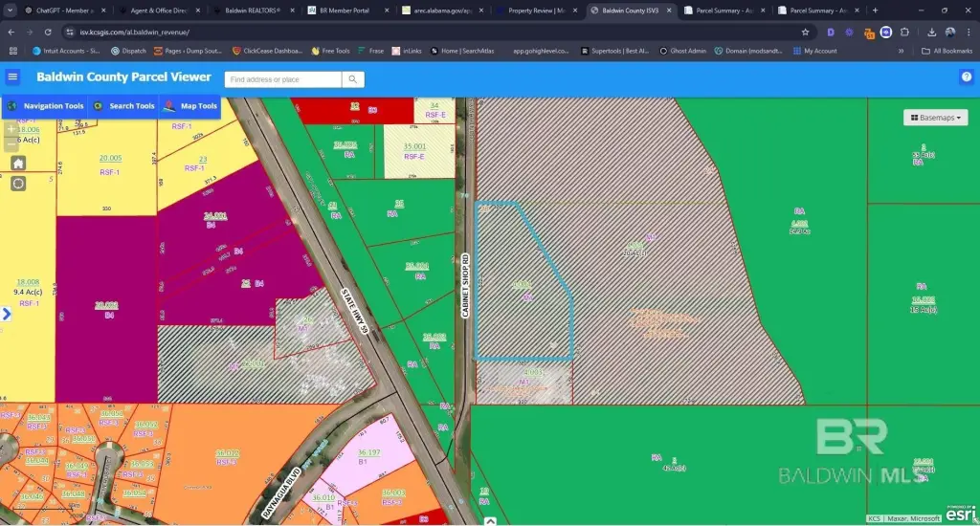Viewport: 980px width, 526px height.
Task: Open the browser extensions puzzle icon
Action: coord(904,32)
